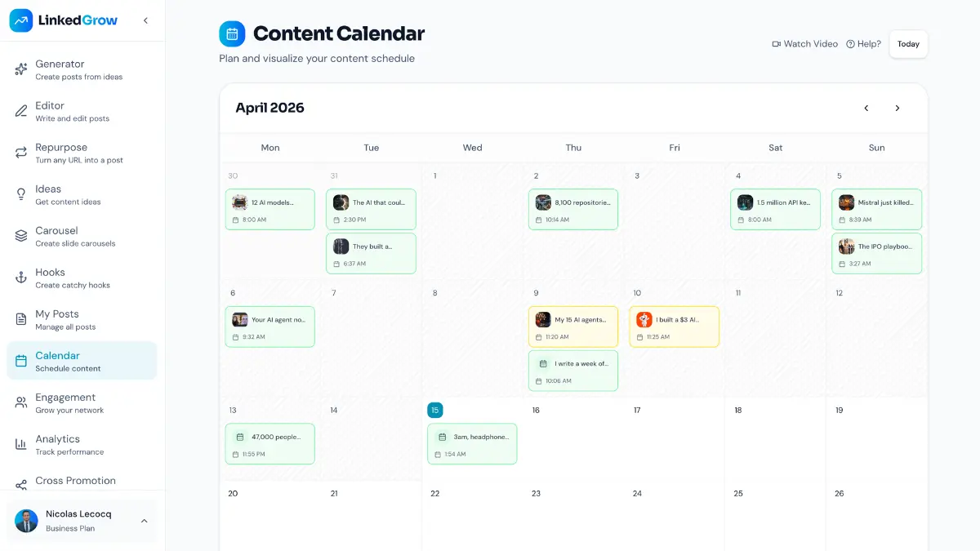Open the Carousel creator icon

(x=20, y=236)
